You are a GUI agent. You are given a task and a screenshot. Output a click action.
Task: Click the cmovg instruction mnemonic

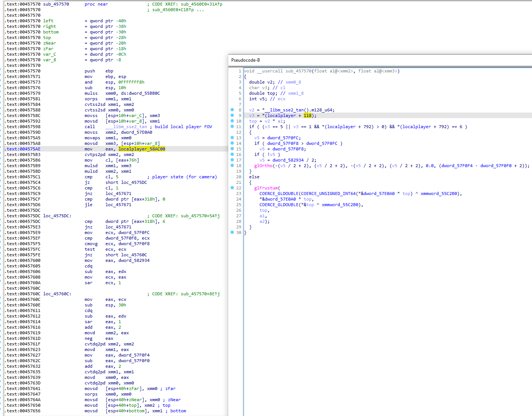click(x=91, y=244)
